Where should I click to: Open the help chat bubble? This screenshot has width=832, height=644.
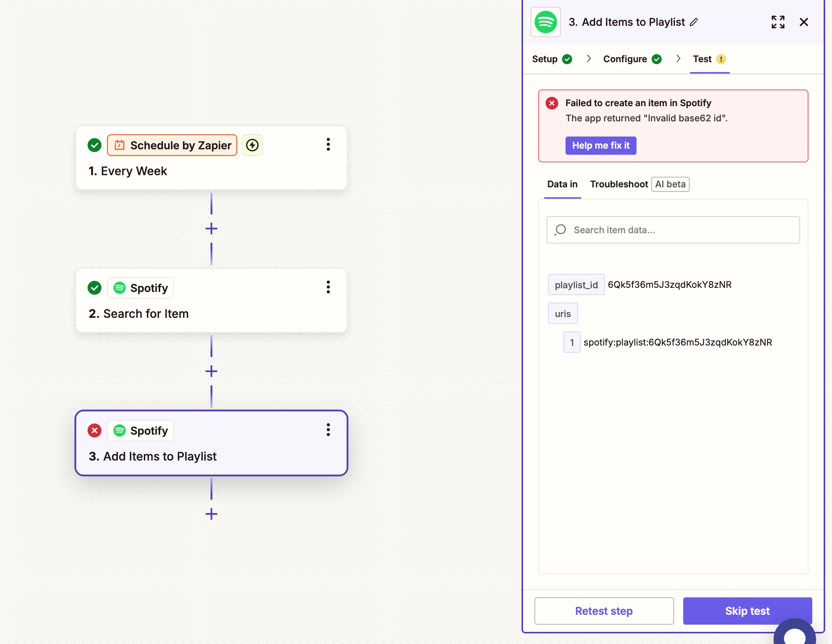click(x=796, y=633)
